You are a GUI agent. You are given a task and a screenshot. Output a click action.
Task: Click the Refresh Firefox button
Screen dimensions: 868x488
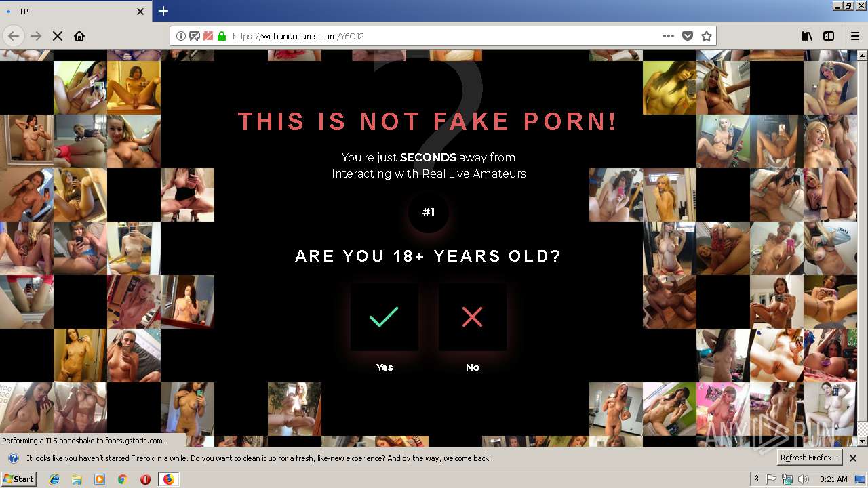pyautogui.click(x=809, y=457)
